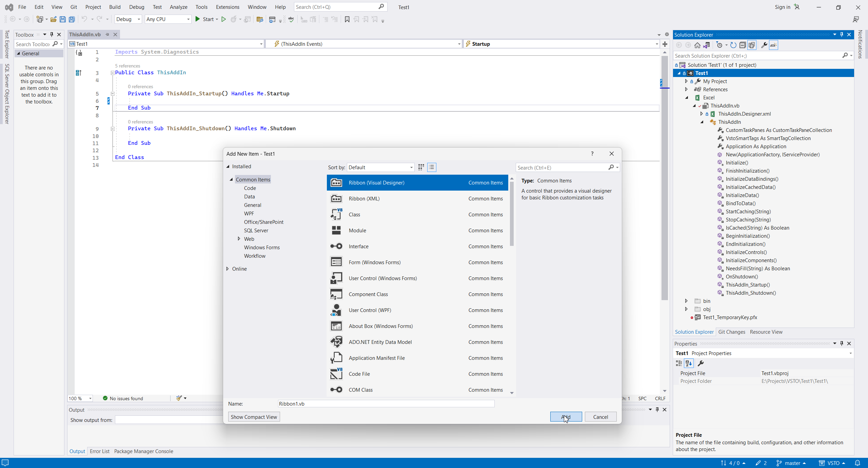Click the Save All toolbar icon
Image resolution: width=868 pixels, height=468 pixels.
pos(72,19)
